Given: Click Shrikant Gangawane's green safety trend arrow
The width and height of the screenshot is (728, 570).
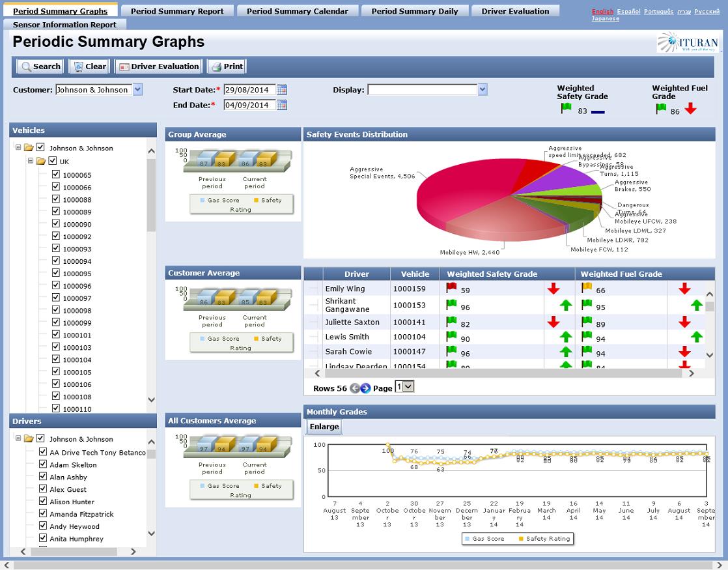Looking at the screenshot, I should point(565,306).
